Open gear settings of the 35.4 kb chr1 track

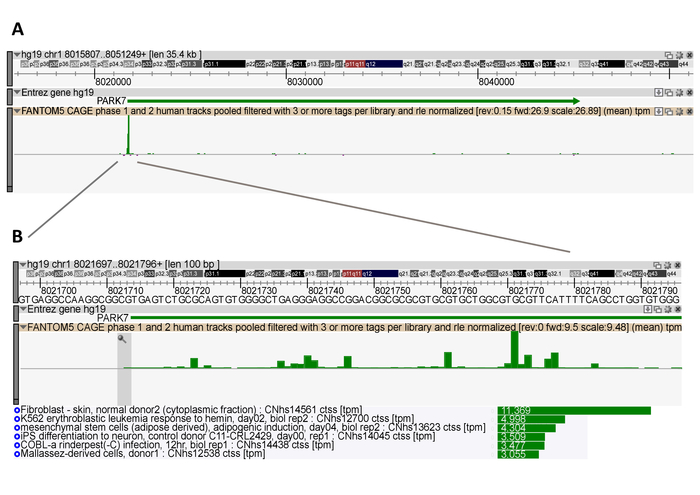click(679, 55)
